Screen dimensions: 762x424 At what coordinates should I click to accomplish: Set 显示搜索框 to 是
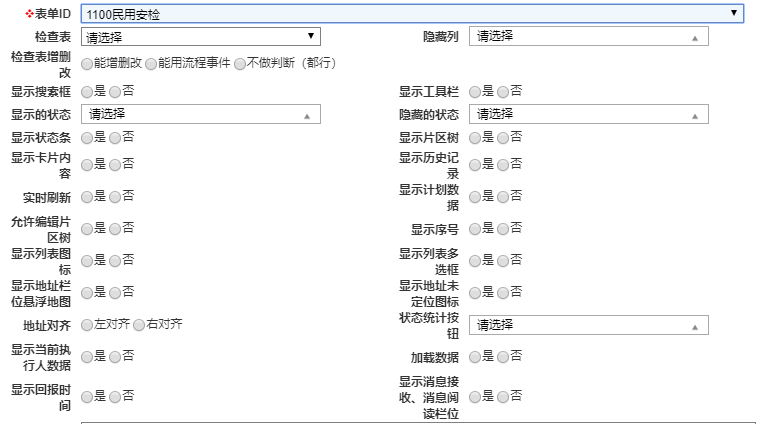pyautogui.click(x=87, y=92)
